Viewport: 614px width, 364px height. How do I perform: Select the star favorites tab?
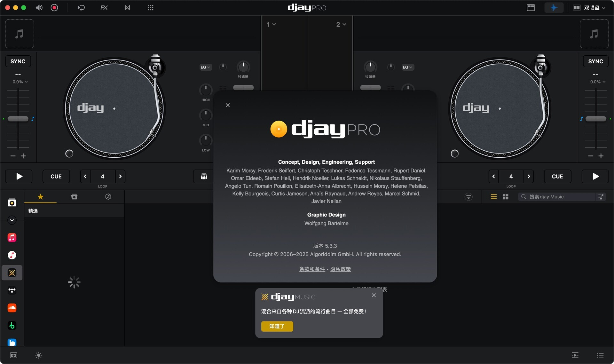pos(40,197)
